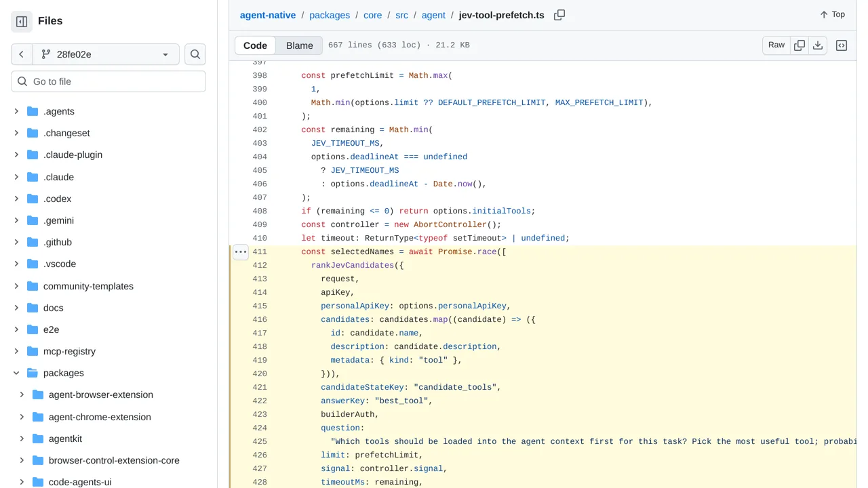Open the src breadcrumb link
This screenshot has width=868, height=488.
point(401,15)
